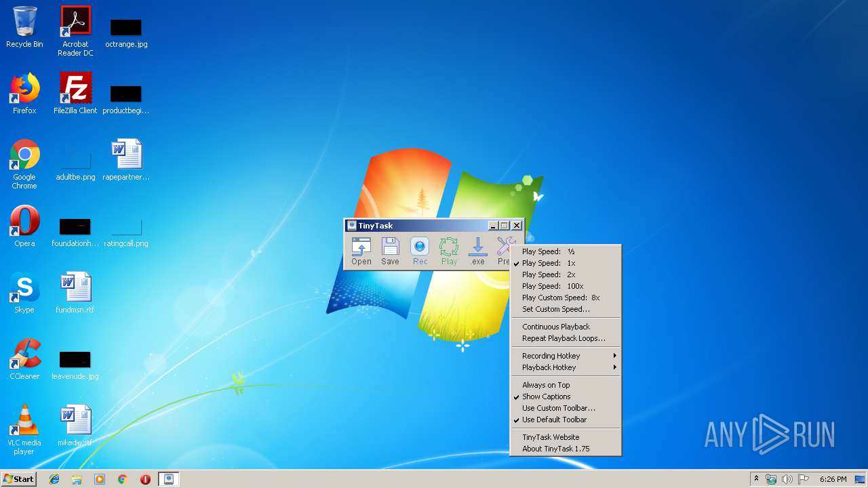Screen dimensions: 868x488
Task: Select leavenude.jpg file icon
Action: click(x=75, y=366)
